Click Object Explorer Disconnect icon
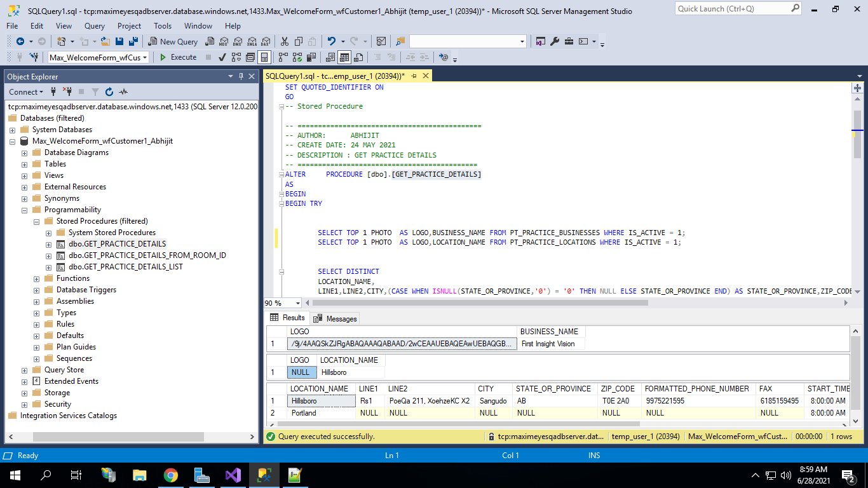This screenshot has height=488, width=868. 67,91
